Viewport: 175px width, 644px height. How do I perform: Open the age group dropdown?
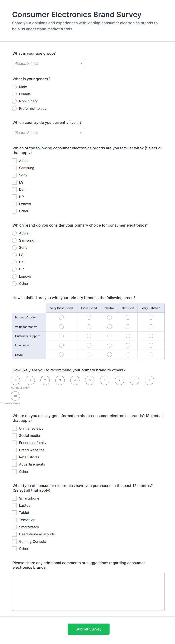48,63
